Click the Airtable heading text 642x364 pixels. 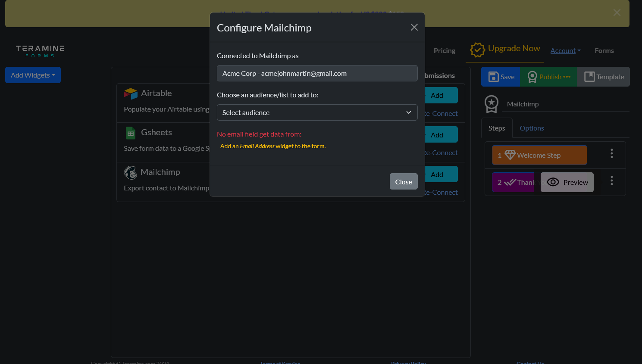(156, 93)
